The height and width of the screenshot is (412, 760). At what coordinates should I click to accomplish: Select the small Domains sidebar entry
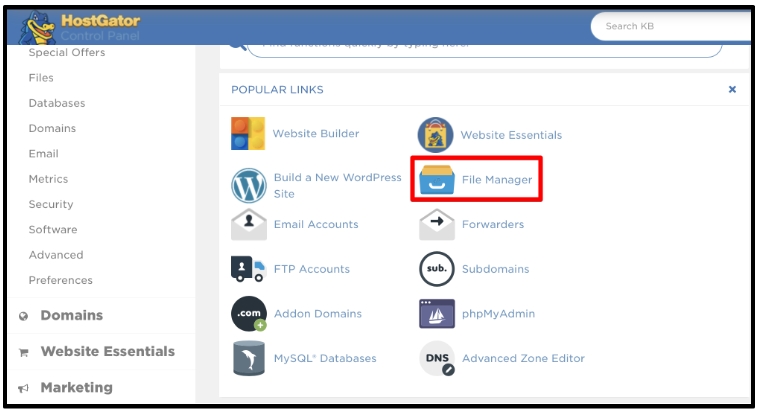[x=52, y=128]
